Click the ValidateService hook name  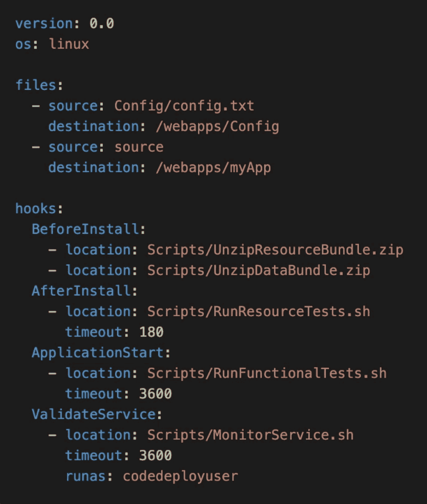pyautogui.click(x=94, y=414)
